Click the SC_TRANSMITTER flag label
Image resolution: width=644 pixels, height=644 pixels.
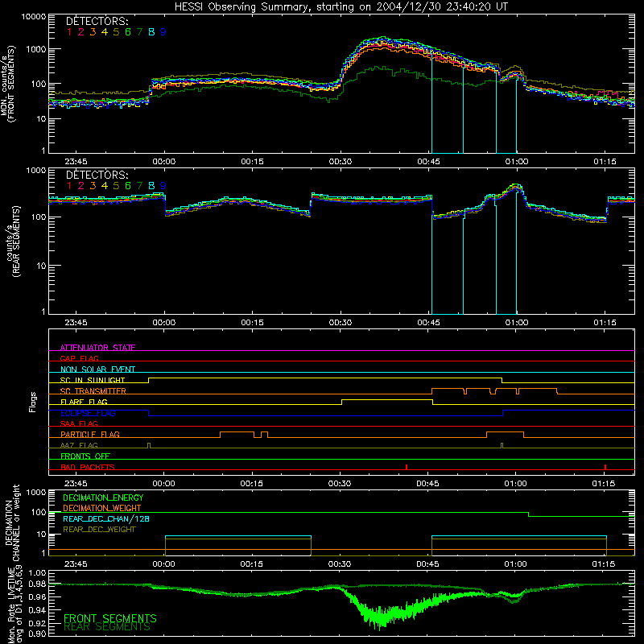point(93,391)
